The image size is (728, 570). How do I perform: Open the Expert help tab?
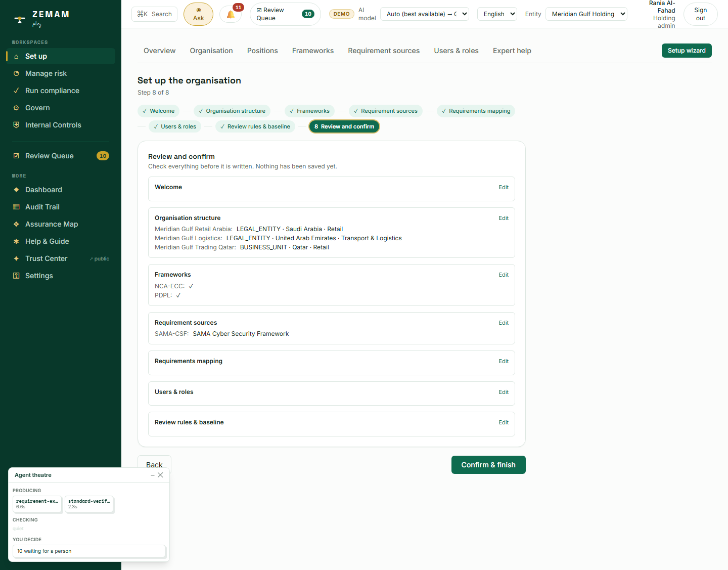tap(512, 51)
